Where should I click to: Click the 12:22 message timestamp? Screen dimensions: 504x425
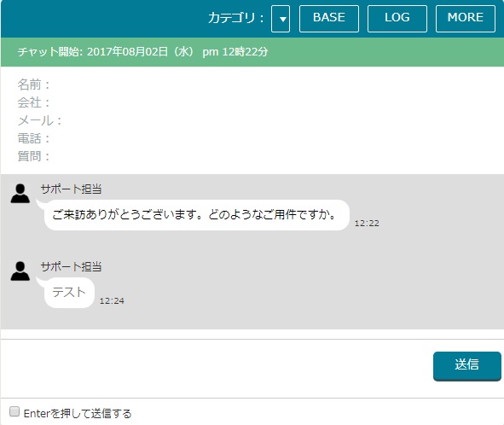point(367,224)
